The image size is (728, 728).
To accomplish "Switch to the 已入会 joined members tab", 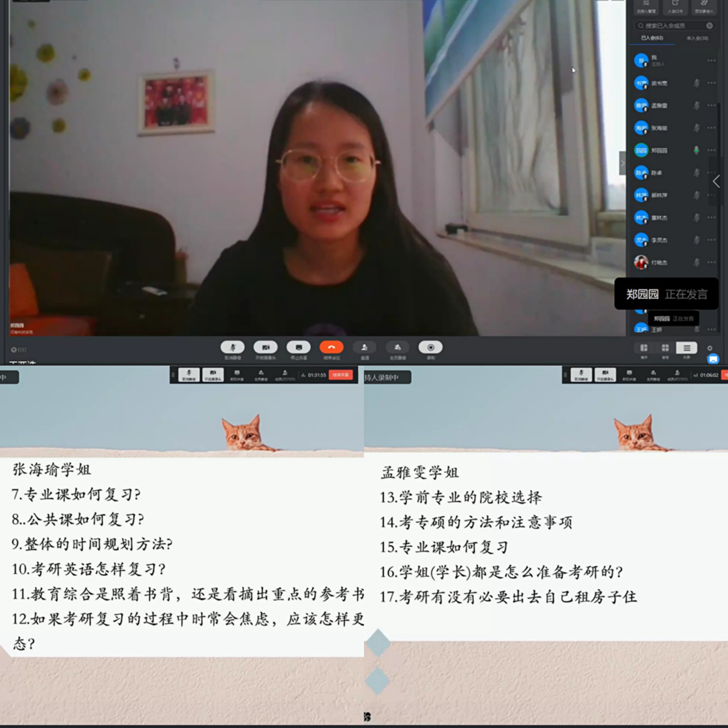I will coord(652,38).
